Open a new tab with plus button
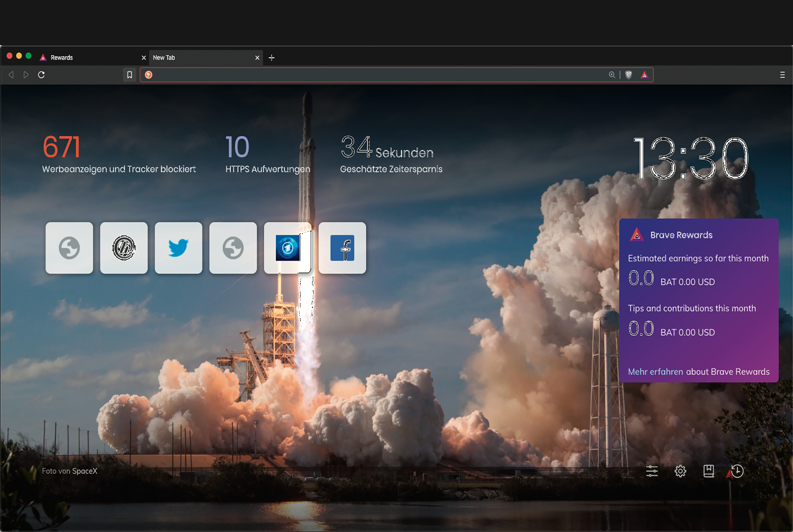The image size is (793, 532). click(x=271, y=58)
